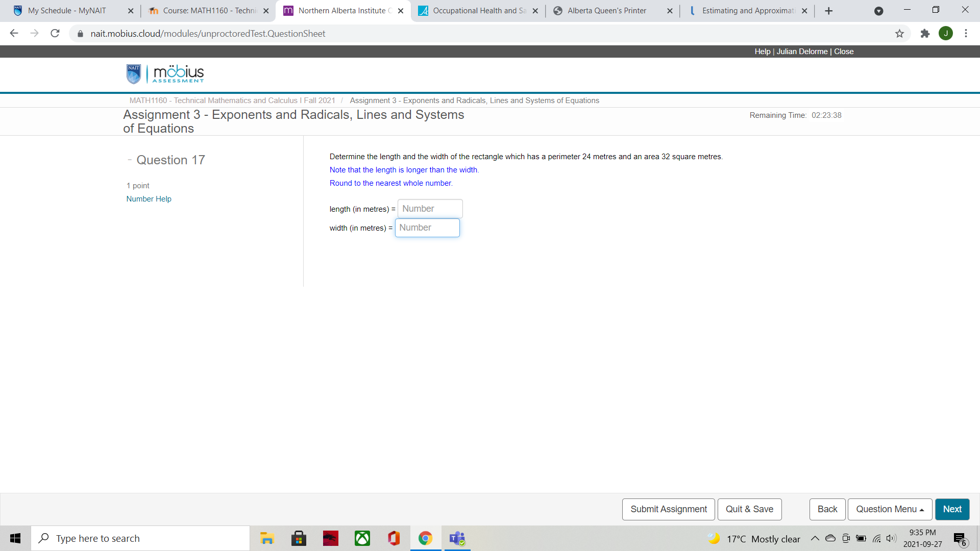
Task: Open MSI Dragon Center from the taskbar
Action: pyautogui.click(x=330, y=538)
